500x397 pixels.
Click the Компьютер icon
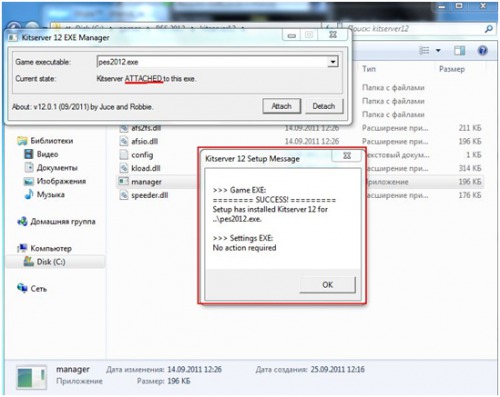click(22, 248)
